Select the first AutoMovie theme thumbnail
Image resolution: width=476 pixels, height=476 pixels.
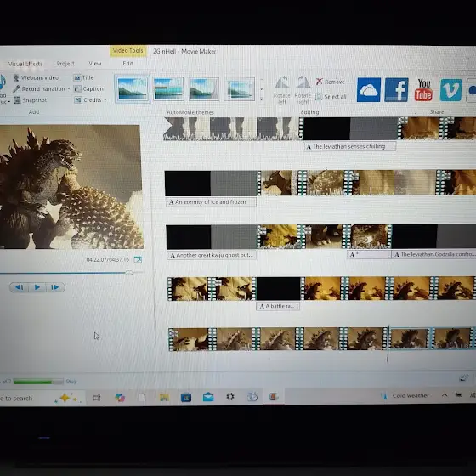click(x=133, y=89)
